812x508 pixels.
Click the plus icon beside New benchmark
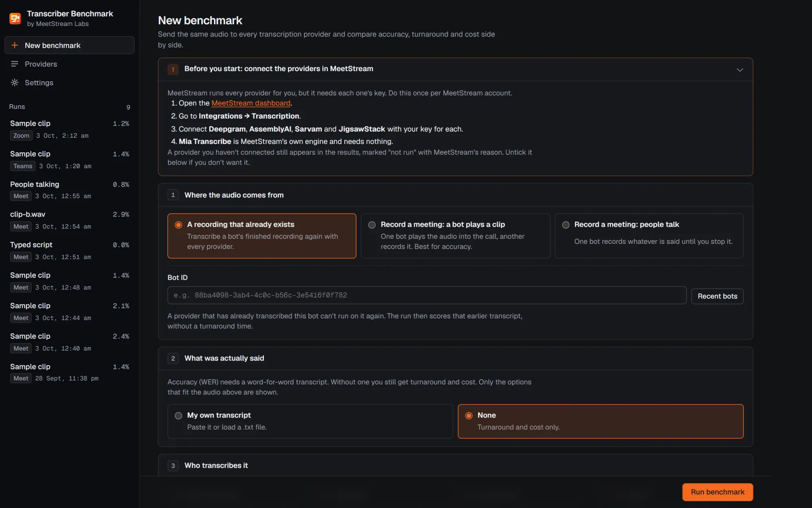[15, 45]
